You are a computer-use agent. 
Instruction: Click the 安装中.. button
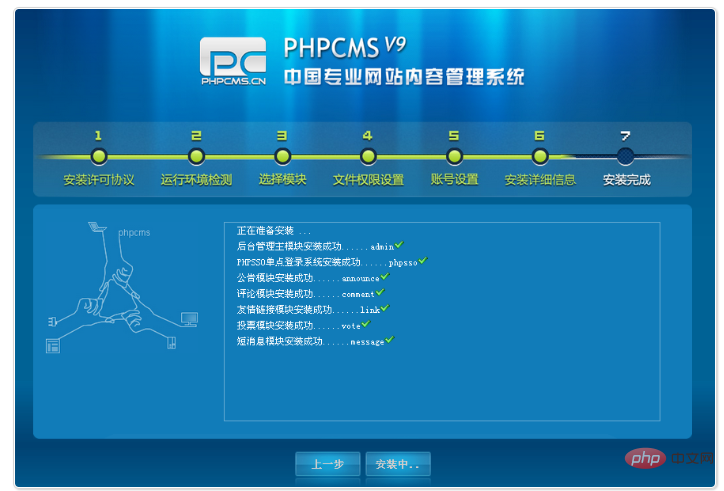click(x=398, y=464)
